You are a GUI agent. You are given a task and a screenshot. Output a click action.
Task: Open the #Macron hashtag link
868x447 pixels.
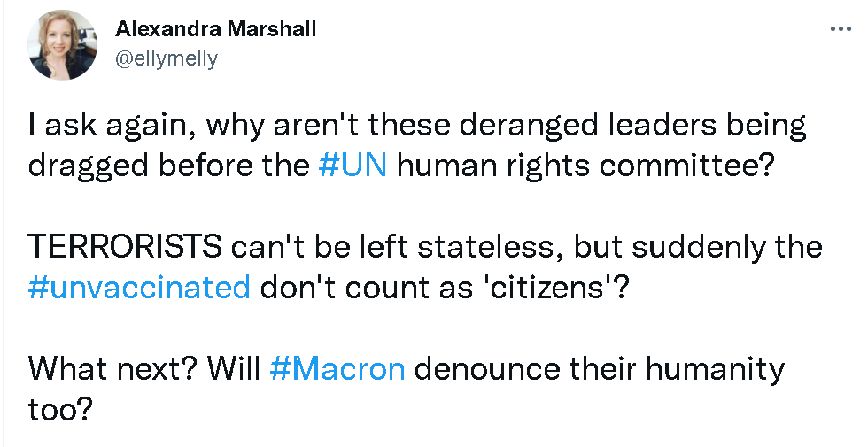[x=337, y=368]
